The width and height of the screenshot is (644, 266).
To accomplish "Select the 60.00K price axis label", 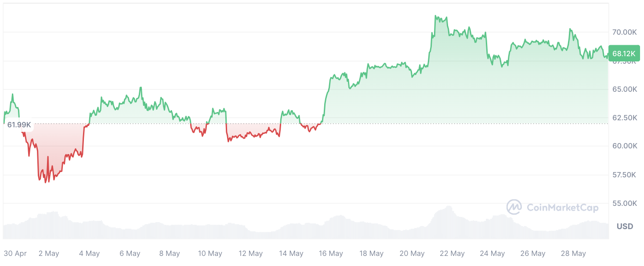I will coord(625,146).
